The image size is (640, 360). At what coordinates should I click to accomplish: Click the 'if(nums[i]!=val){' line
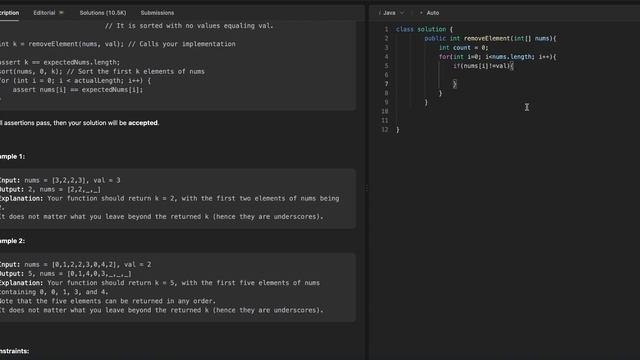[483, 66]
